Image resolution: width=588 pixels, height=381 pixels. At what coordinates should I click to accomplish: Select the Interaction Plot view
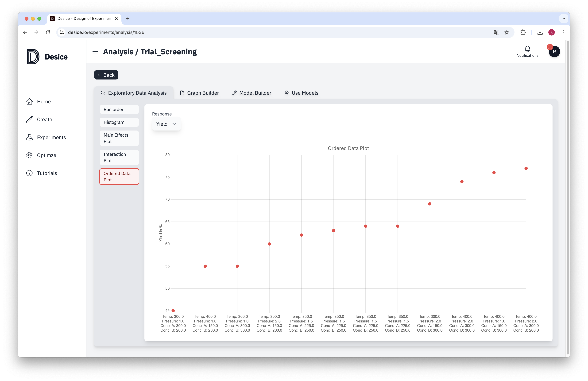tap(119, 157)
